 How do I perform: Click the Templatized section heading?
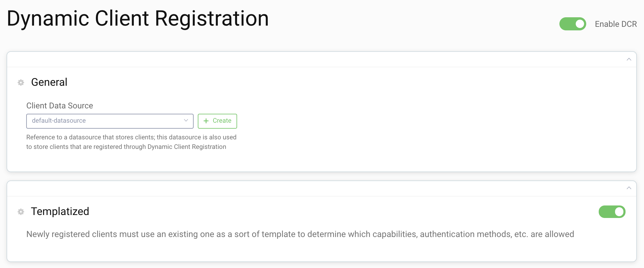pos(60,211)
